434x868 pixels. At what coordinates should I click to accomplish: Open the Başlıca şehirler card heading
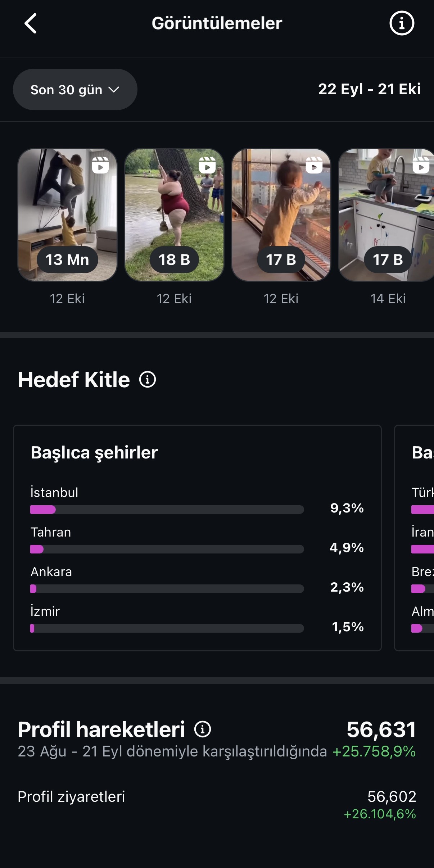94,452
